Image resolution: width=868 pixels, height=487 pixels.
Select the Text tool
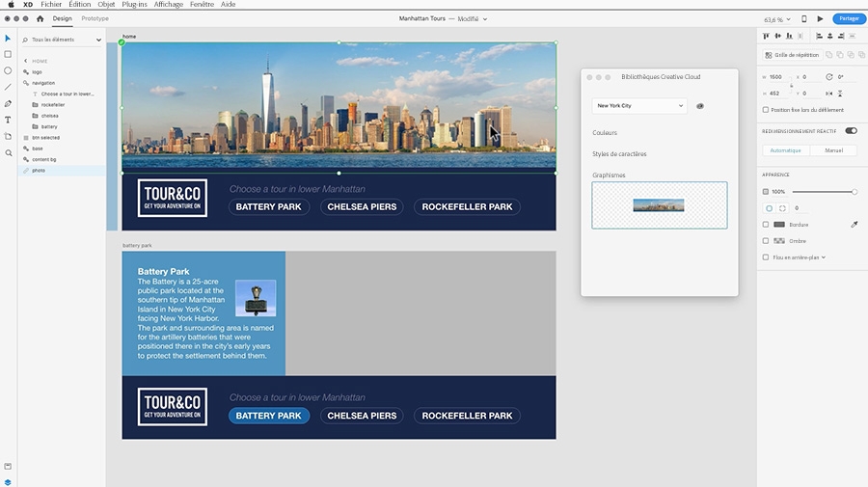pos(8,120)
